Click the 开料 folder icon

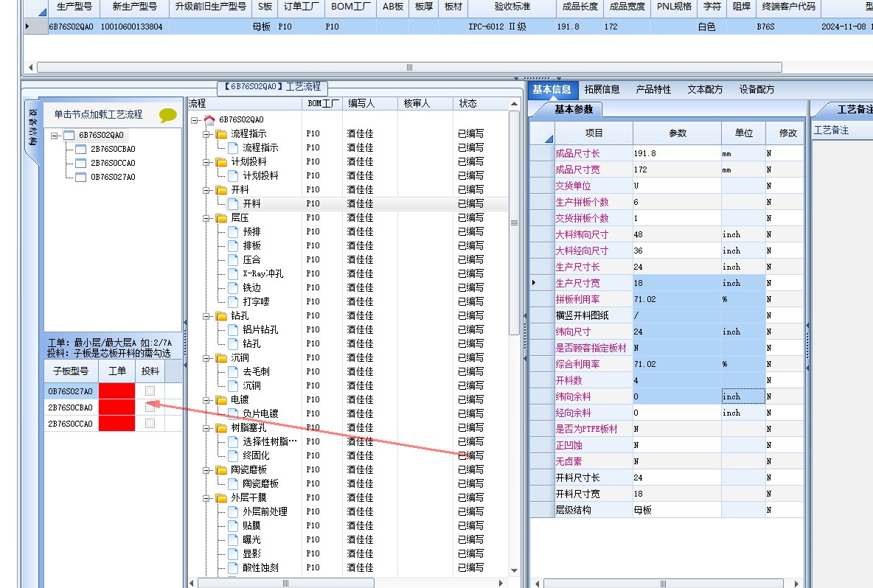(x=222, y=189)
